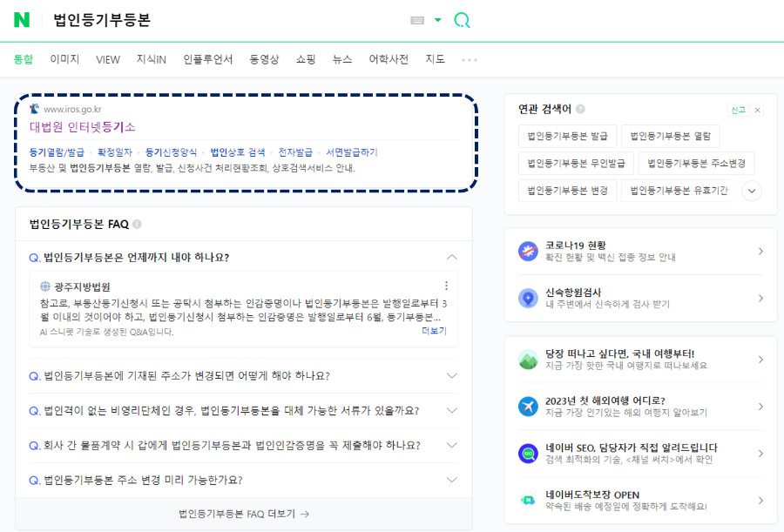Open the 등기열람/발급 sublink

[57, 152]
